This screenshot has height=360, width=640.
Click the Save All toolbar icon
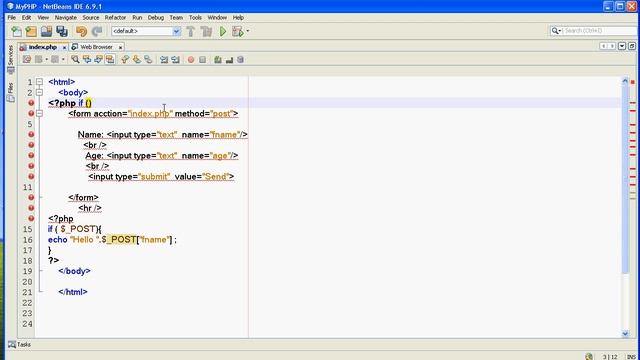tap(62, 31)
